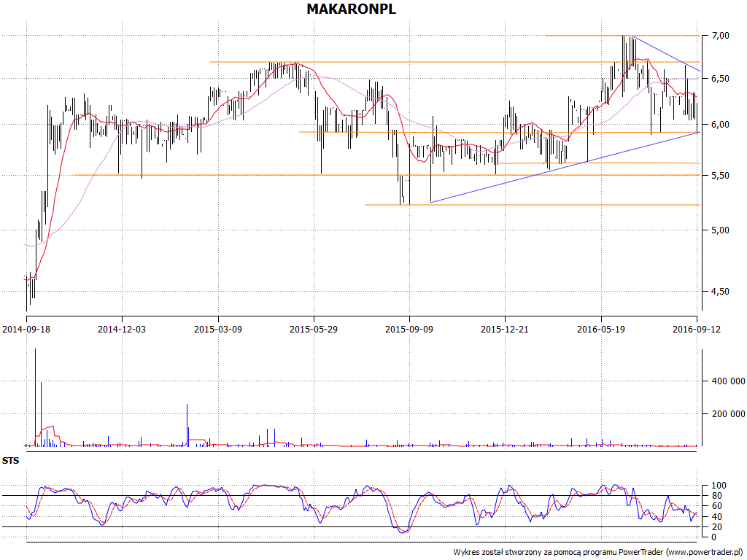Click the 5,50 price axis label
Screen dimensions: 747x560
(x=721, y=176)
